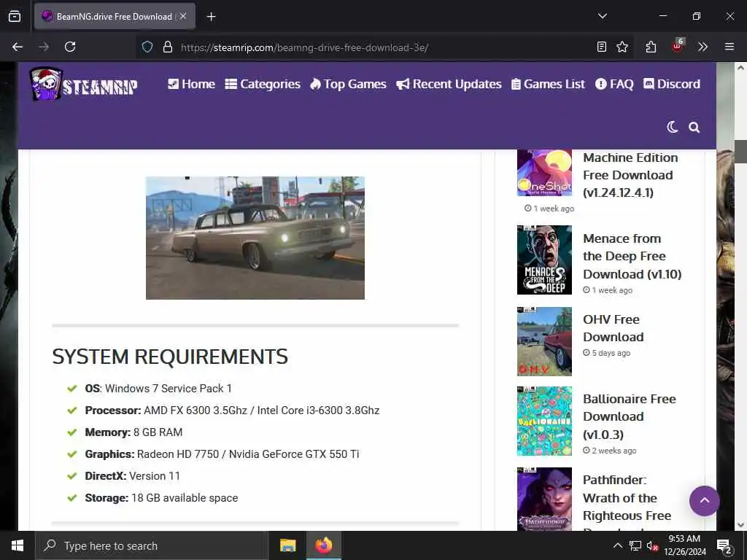Open the Windows Start menu
Viewport: 747px width, 560px height.
click(18, 545)
